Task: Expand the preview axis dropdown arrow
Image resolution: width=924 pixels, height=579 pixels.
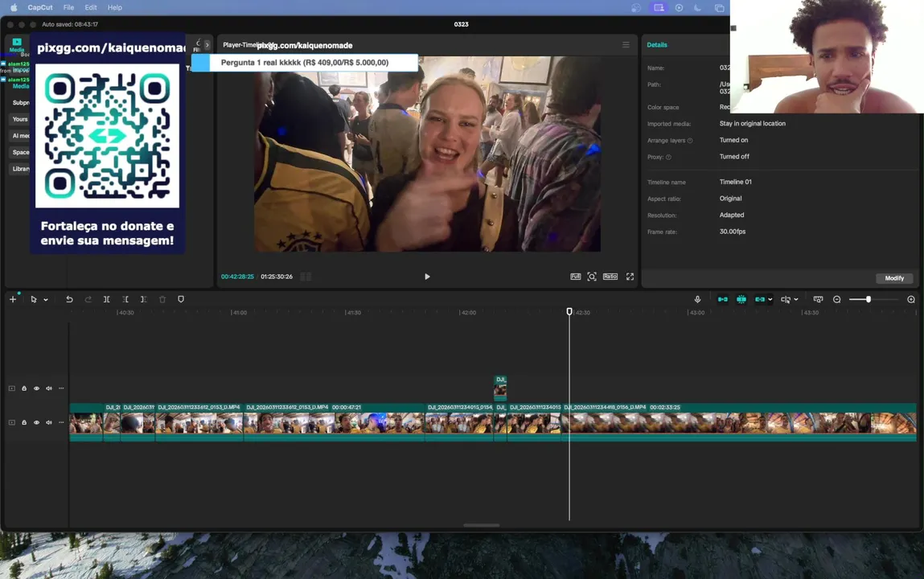Action: tap(796, 300)
